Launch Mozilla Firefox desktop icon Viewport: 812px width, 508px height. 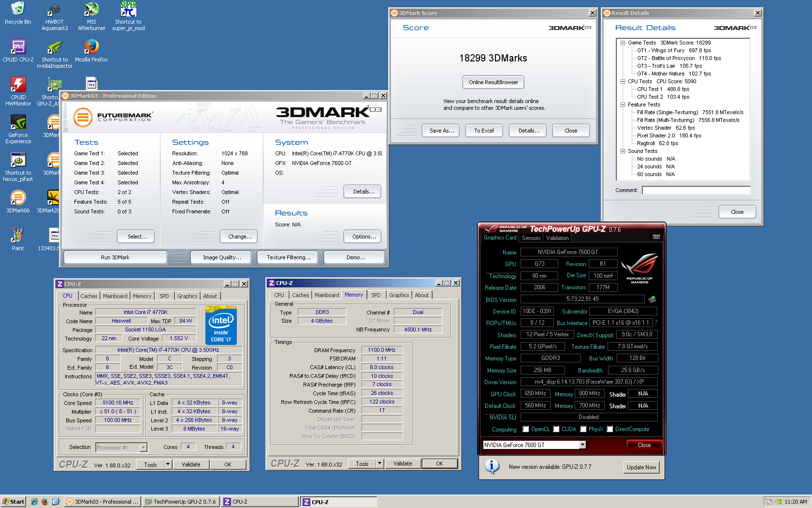tap(91, 51)
